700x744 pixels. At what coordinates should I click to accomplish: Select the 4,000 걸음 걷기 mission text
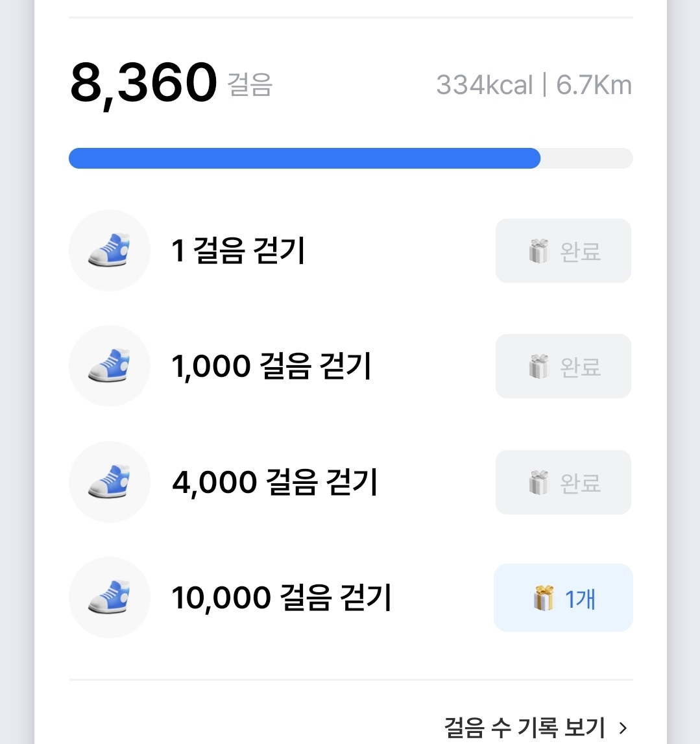pyautogui.click(x=274, y=483)
